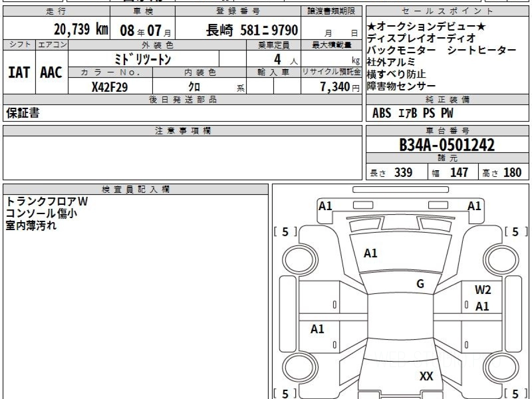Click the A1 marker on the hood

tap(370, 253)
